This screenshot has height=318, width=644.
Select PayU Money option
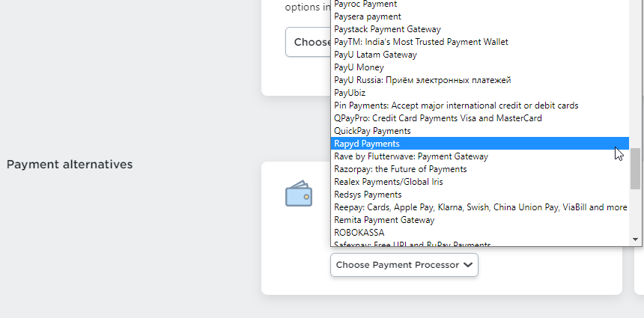tap(359, 67)
